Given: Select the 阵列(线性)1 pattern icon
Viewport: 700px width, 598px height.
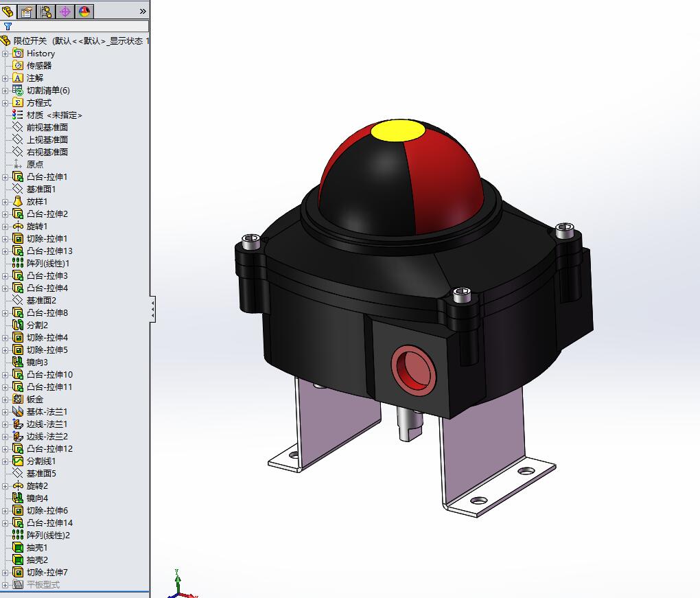Looking at the screenshot, I should (18, 264).
